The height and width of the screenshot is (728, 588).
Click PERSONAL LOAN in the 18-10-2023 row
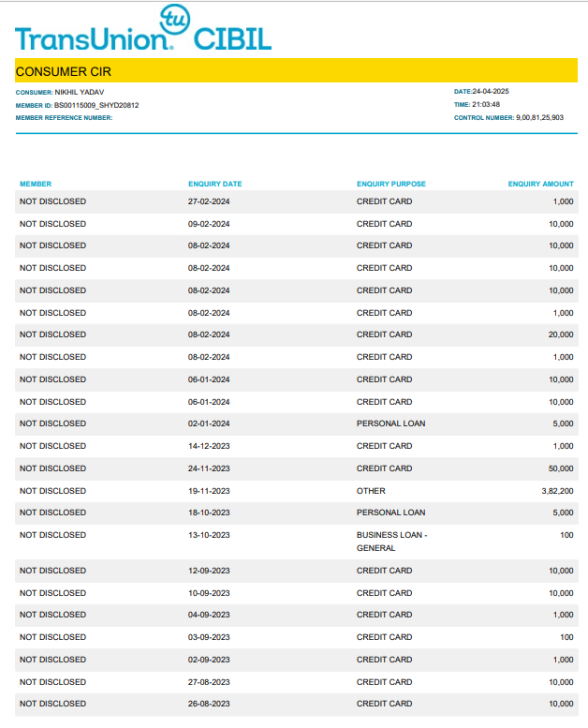tap(390, 513)
